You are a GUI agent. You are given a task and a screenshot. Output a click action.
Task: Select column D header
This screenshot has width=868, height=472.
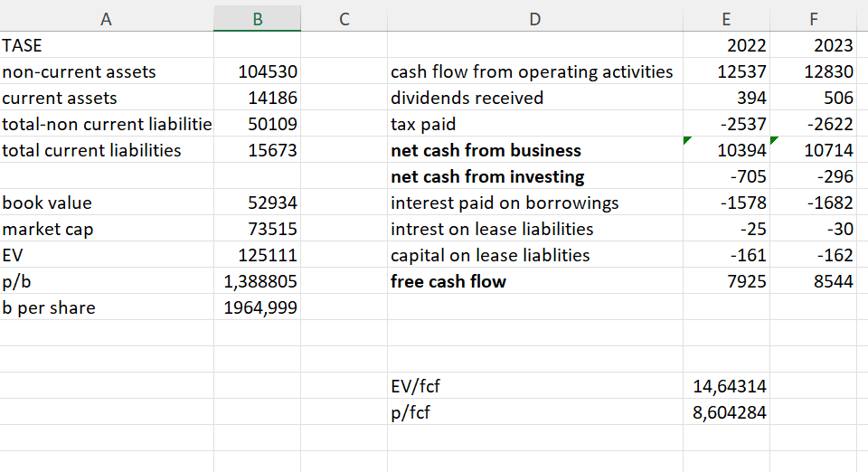[x=534, y=16]
